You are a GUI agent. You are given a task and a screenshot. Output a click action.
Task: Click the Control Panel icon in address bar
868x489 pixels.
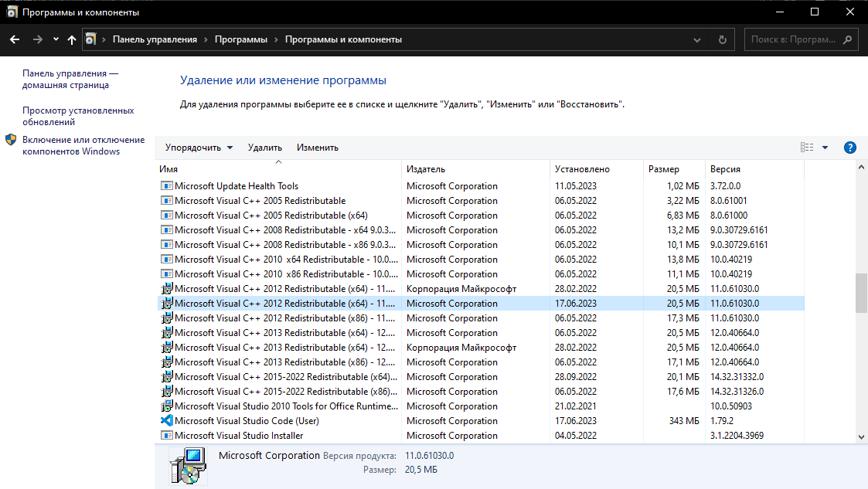90,39
